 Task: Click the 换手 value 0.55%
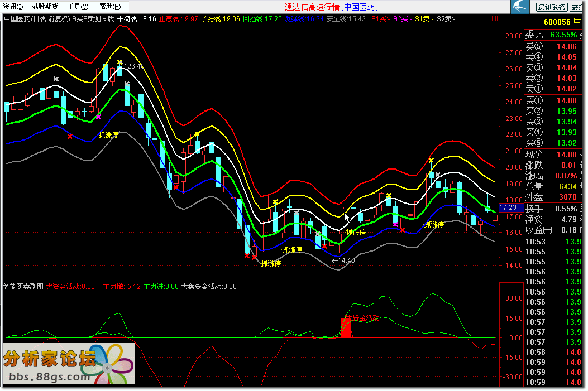(x=566, y=209)
